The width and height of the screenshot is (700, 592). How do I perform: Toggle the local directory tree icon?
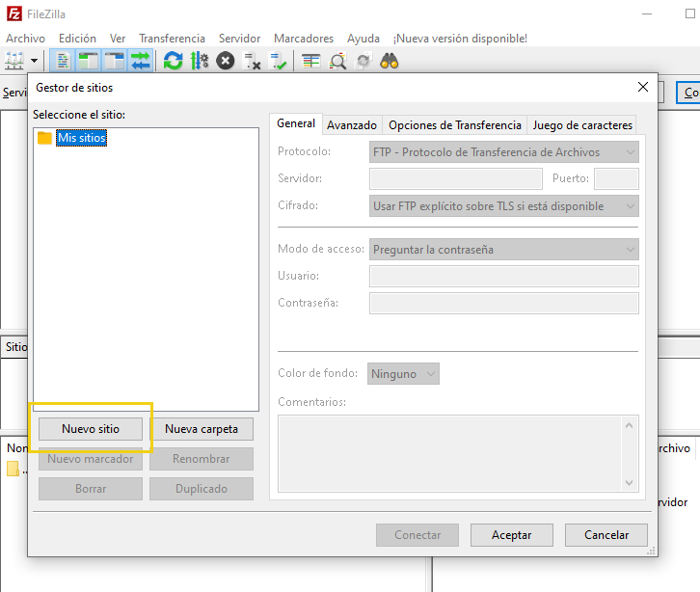pos(89,61)
